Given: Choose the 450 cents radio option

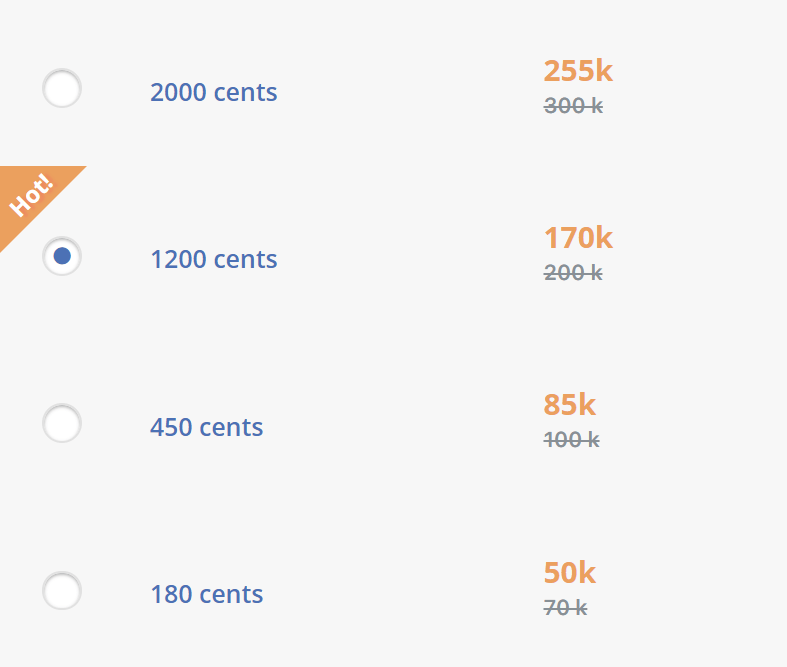Looking at the screenshot, I should coord(62,423).
